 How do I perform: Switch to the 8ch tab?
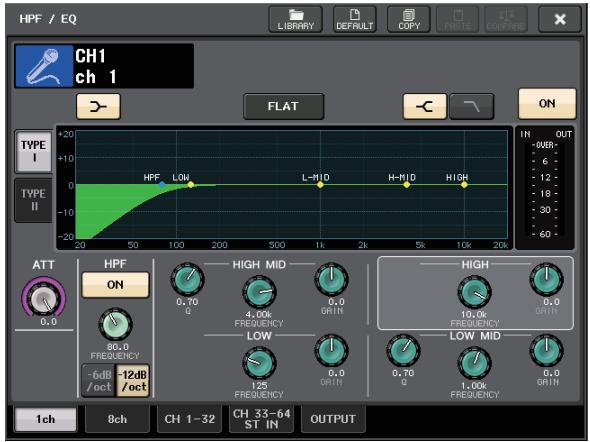tap(117, 419)
